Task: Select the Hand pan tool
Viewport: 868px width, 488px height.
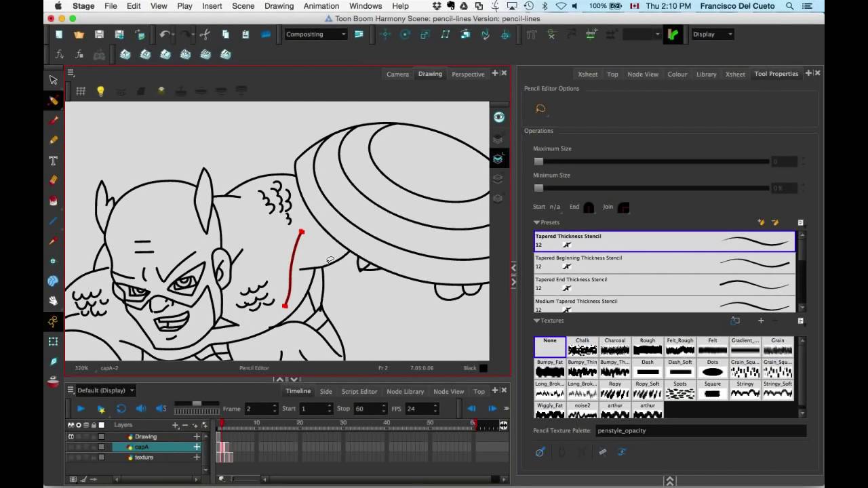Action: coord(54,300)
